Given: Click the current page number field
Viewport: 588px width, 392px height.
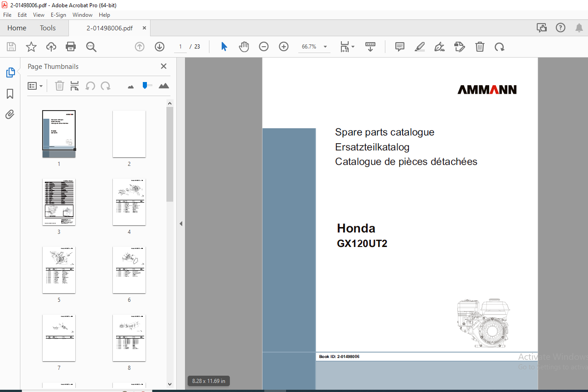Looking at the screenshot, I should pos(180,47).
